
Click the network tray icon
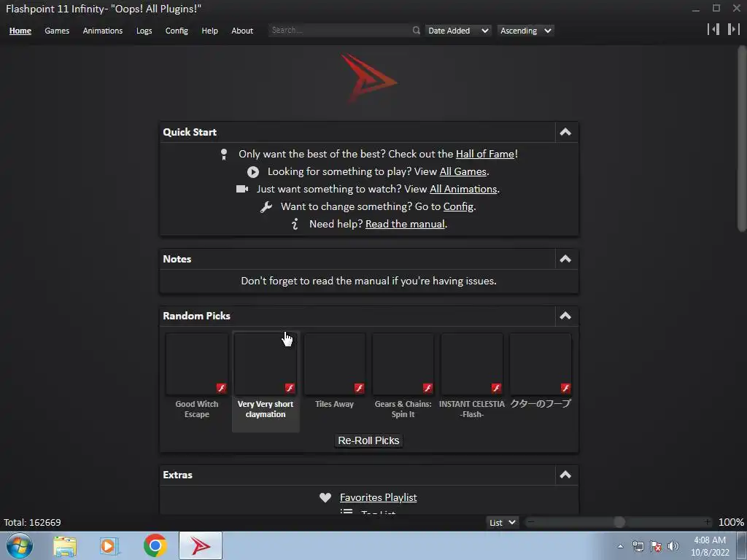click(x=638, y=546)
